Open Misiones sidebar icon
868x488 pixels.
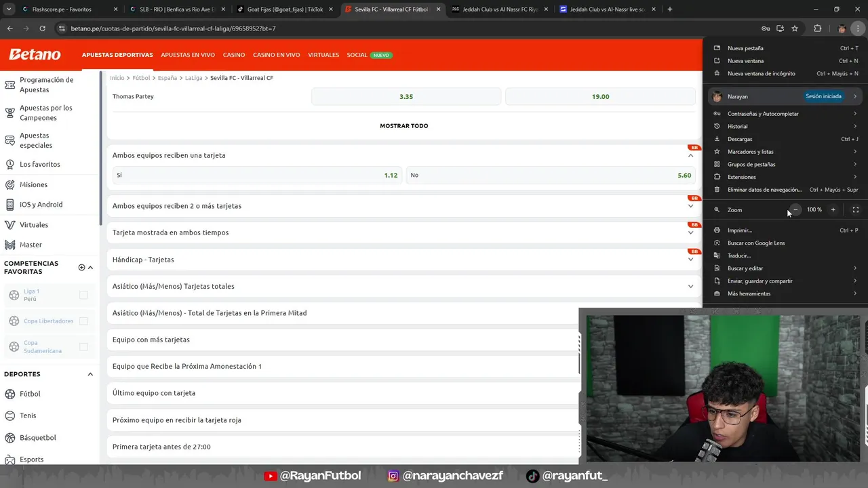pyautogui.click(x=9, y=184)
